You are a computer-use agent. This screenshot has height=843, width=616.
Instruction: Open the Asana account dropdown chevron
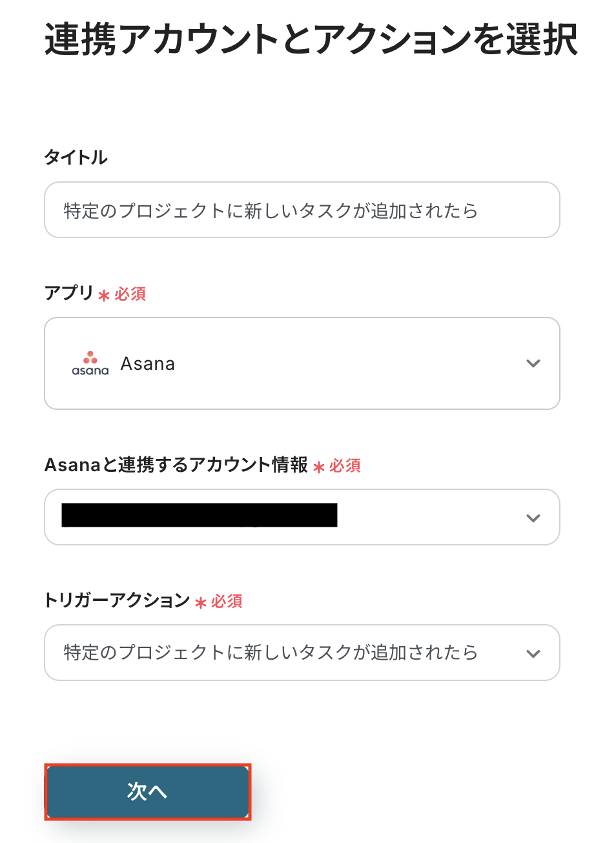tap(533, 518)
